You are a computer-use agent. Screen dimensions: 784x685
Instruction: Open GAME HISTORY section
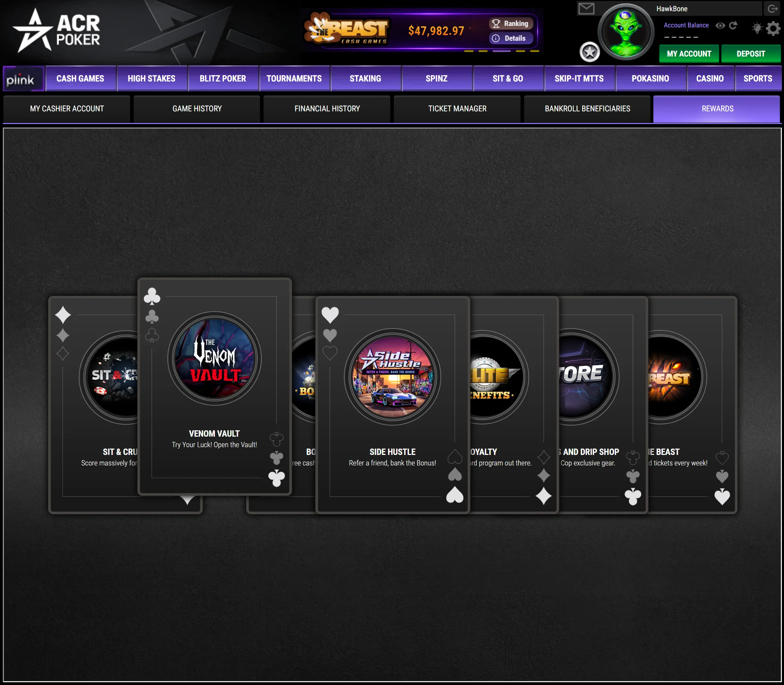[197, 109]
